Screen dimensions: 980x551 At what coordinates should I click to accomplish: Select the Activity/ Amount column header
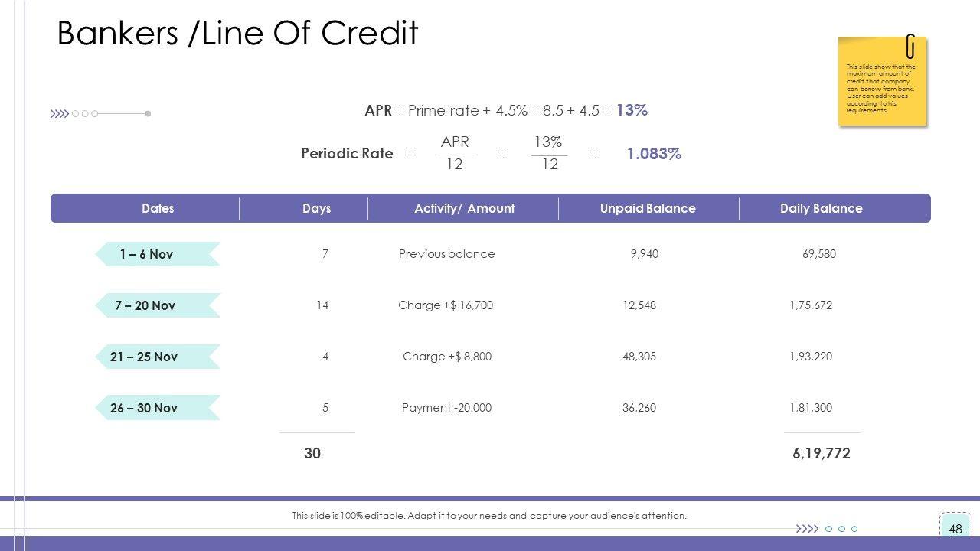click(x=464, y=208)
